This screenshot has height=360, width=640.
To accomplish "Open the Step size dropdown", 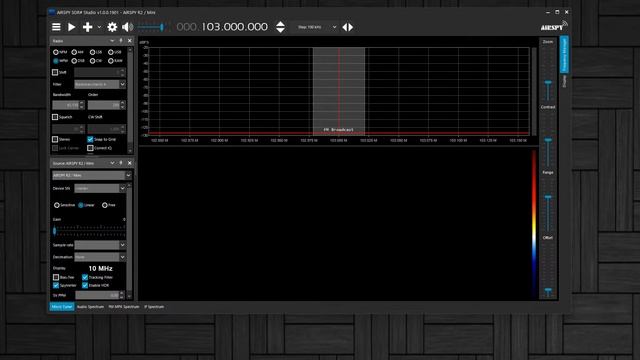I will tap(317, 27).
